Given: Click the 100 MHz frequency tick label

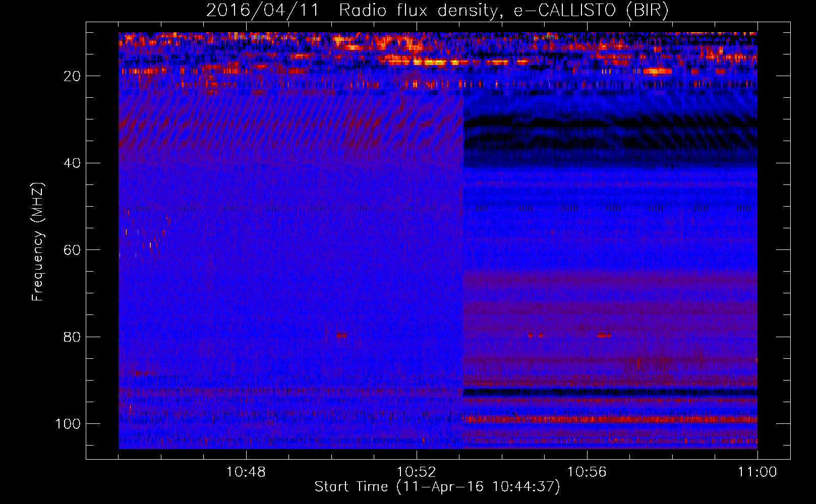Looking at the screenshot, I should pos(69,424).
